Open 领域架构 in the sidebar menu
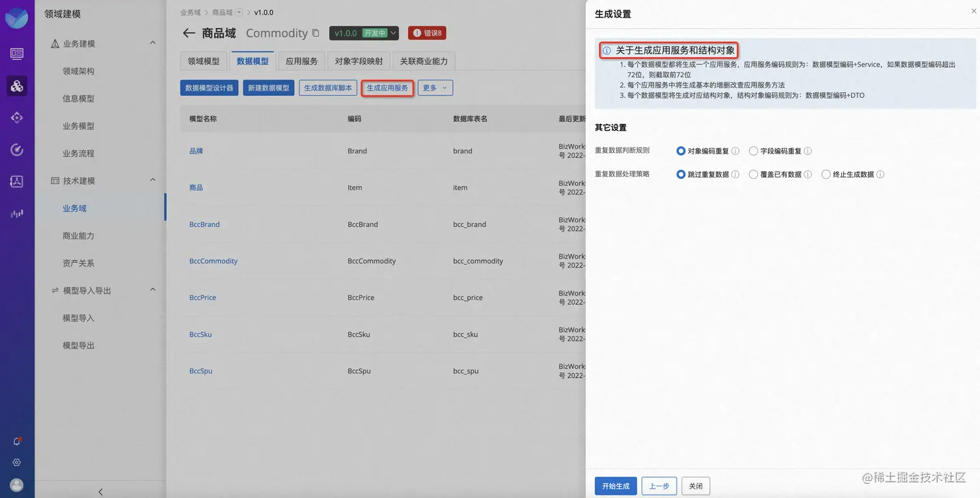Viewport: 980px width, 498px height. [78, 71]
